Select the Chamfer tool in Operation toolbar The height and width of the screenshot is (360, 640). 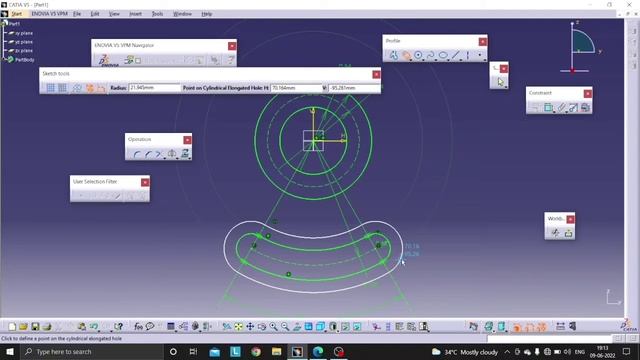pos(148,154)
